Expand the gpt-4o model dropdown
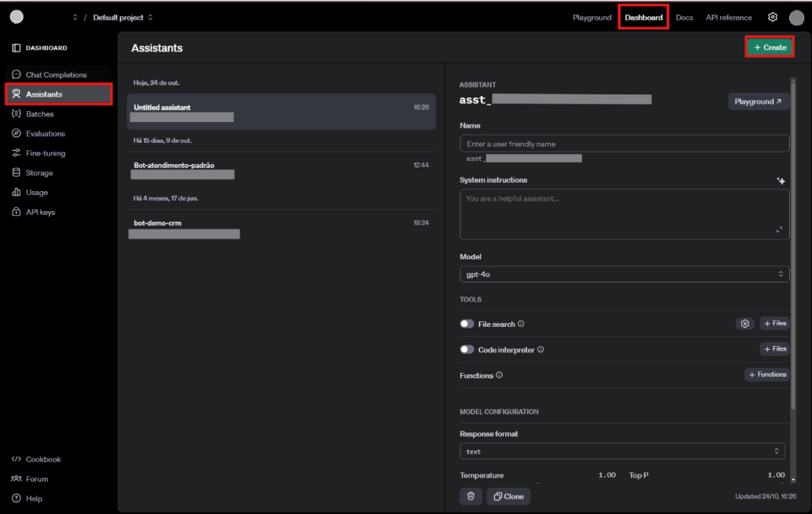Image resolution: width=812 pixels, height=514 pixels. pyautogui.click(x=624, y=274)
